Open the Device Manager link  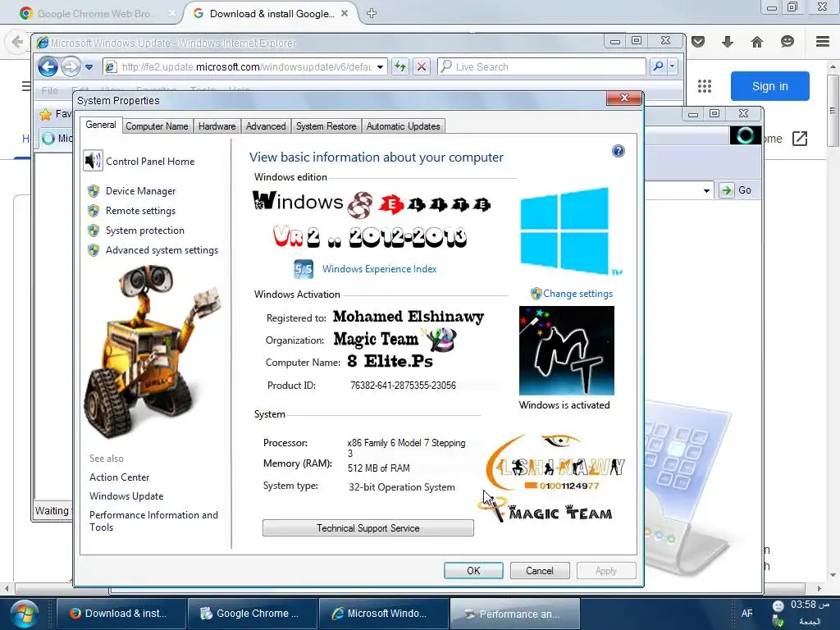tap(141, 191)
